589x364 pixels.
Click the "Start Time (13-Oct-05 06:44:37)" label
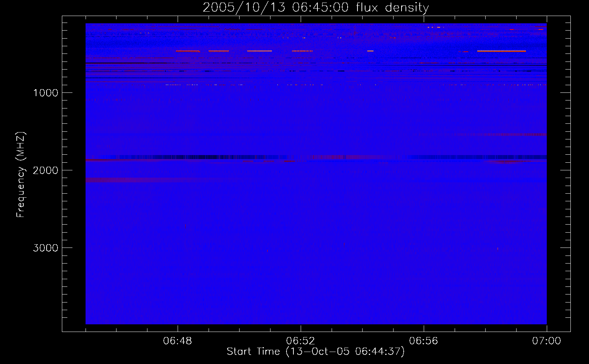[316, 352]
